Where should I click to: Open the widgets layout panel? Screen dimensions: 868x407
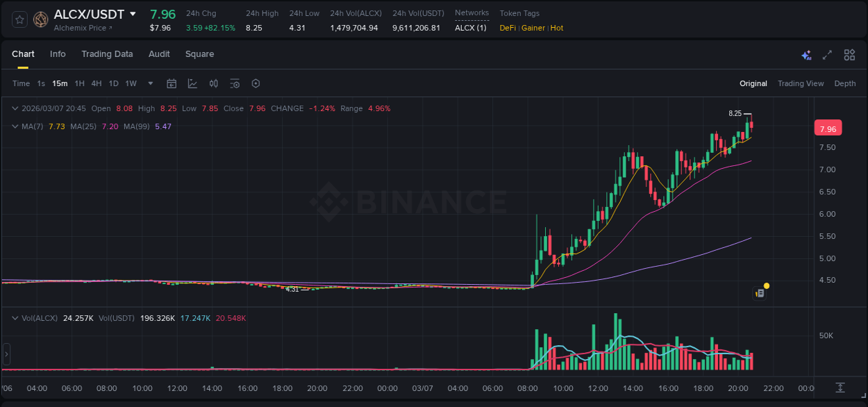[x=848, y=55]
